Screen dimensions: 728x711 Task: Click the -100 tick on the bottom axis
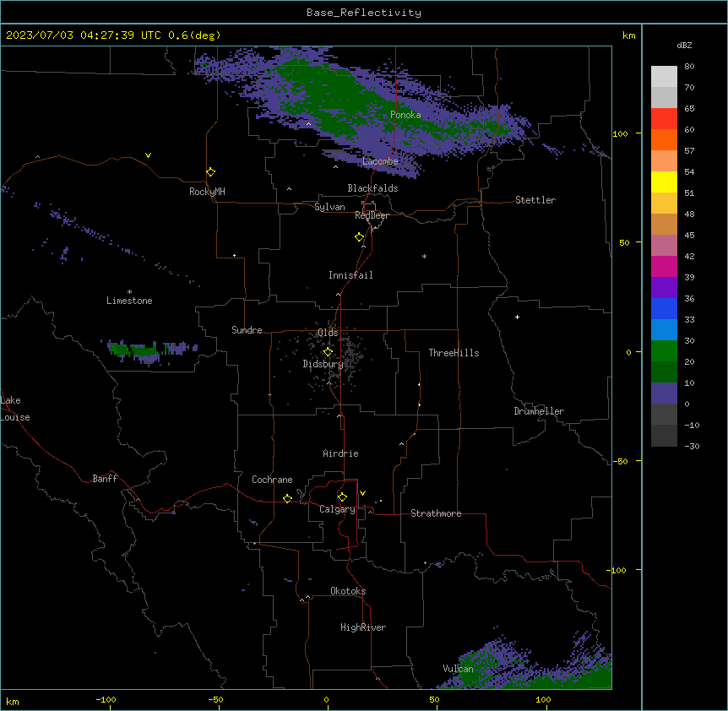coord(106,699)
